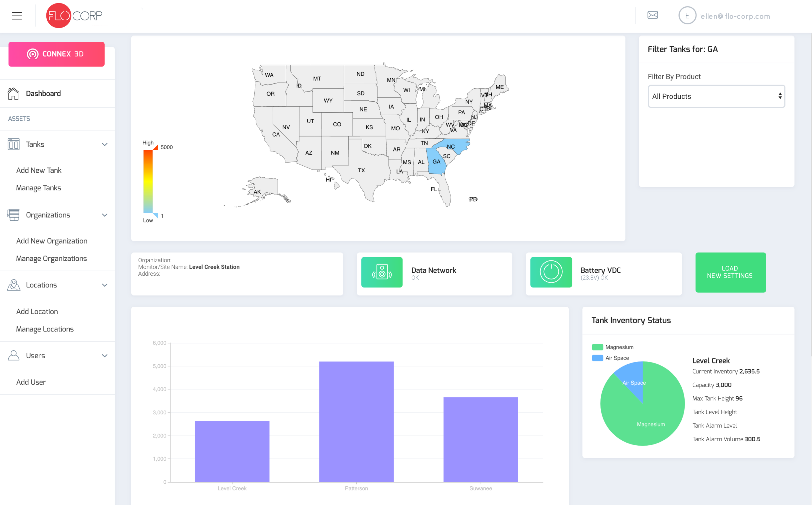Click the CONNEX 3D button
This screenshot has height=505, width=812.
(x=56, y=54)
